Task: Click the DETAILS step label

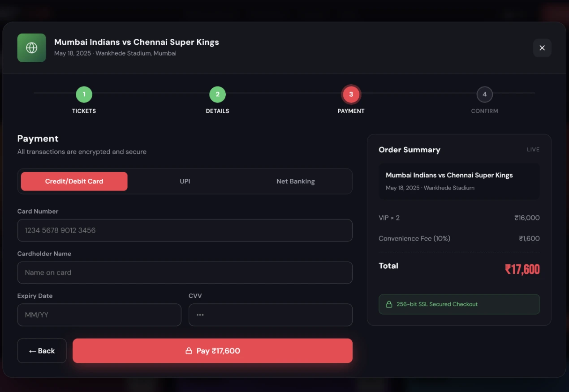Action: tap(217, 111)
